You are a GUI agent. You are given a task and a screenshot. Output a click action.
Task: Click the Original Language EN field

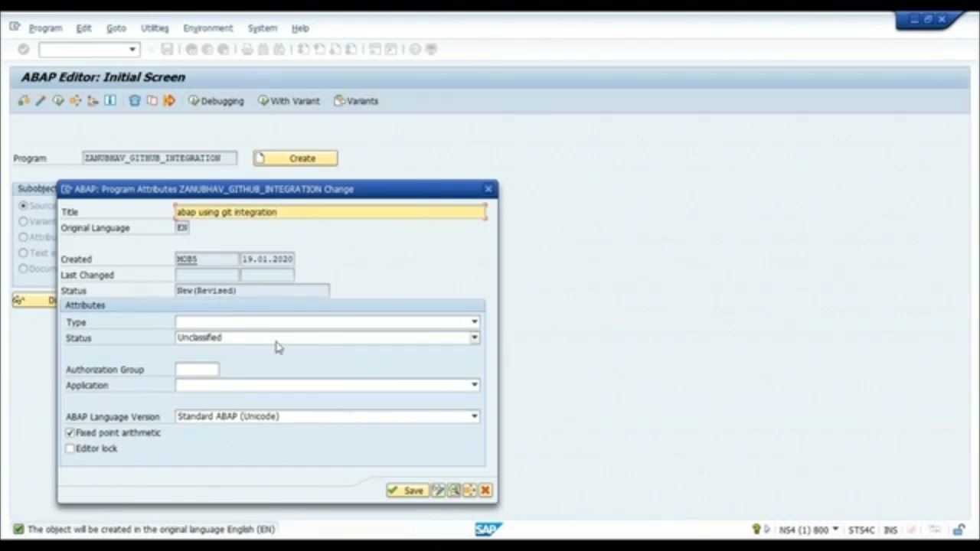point(182,227)
